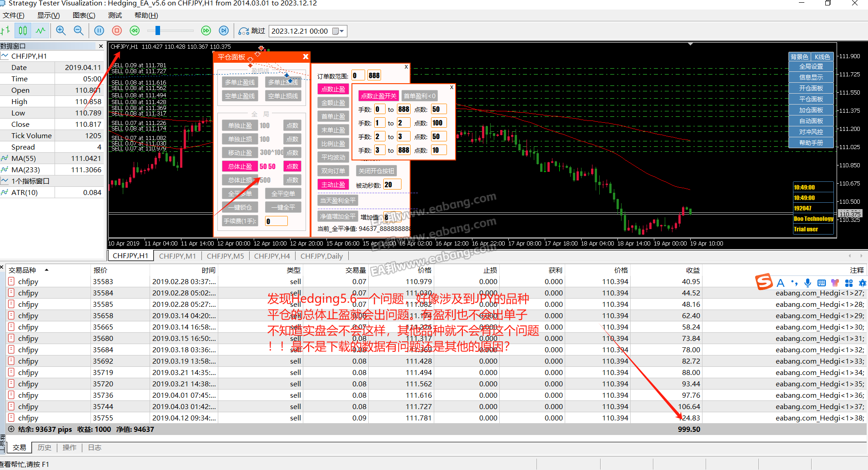Toggle 双向订单 button
Image resolution: width=868 pixels, height=470 pixels.
tap(333, 171)
